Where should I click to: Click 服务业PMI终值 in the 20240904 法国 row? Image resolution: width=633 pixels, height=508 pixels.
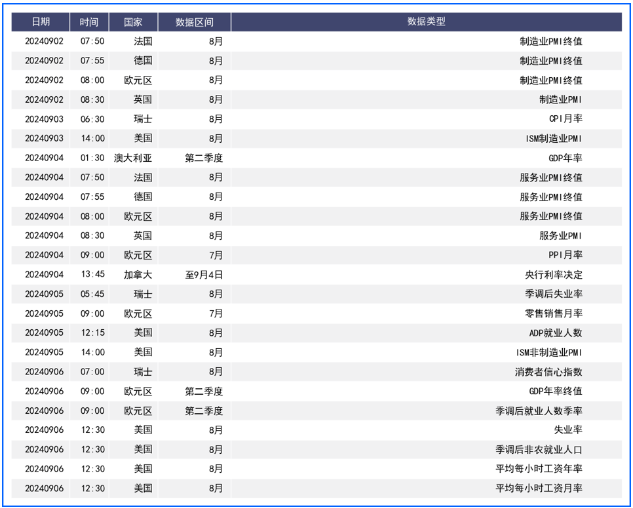[551, 177]
